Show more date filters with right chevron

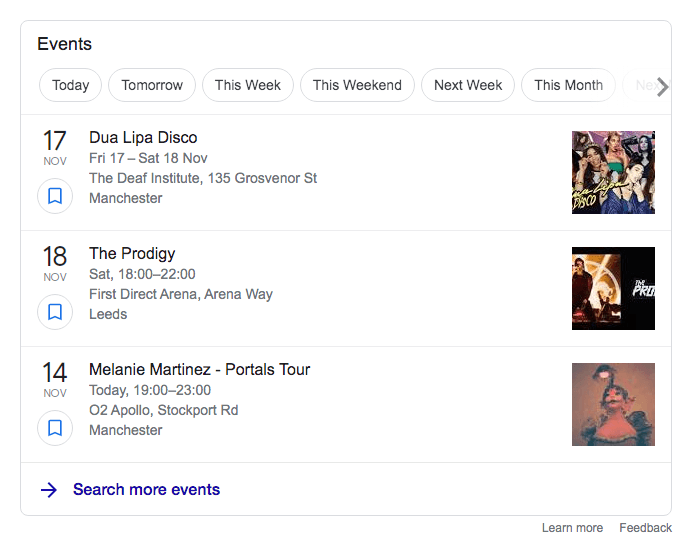(x=662, y=87)
